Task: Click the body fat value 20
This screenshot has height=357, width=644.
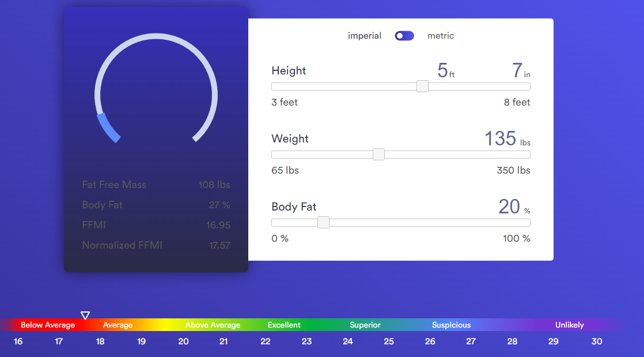Action: (x=509, y=206)
